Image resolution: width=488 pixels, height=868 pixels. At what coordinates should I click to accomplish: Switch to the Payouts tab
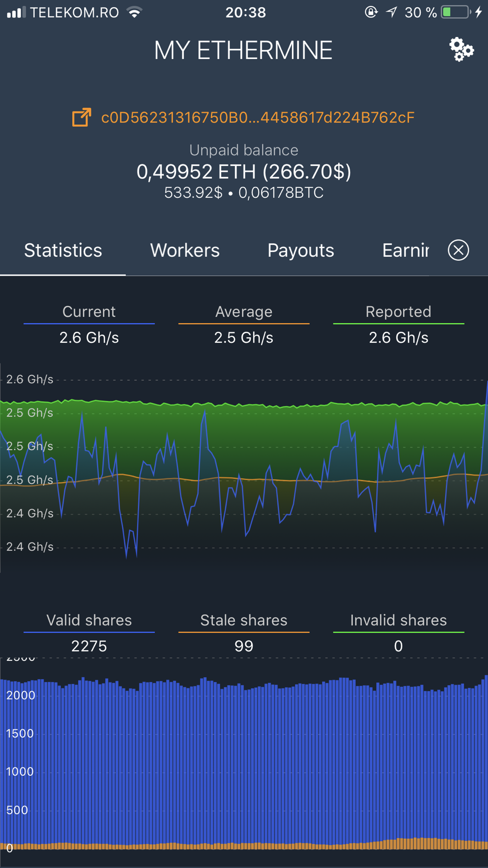[x=301, y=250]
